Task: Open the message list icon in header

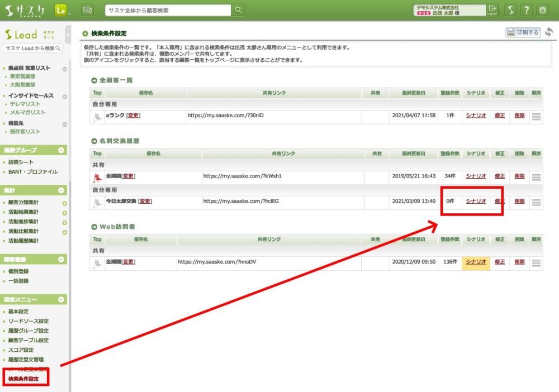Action: [87, 10]
